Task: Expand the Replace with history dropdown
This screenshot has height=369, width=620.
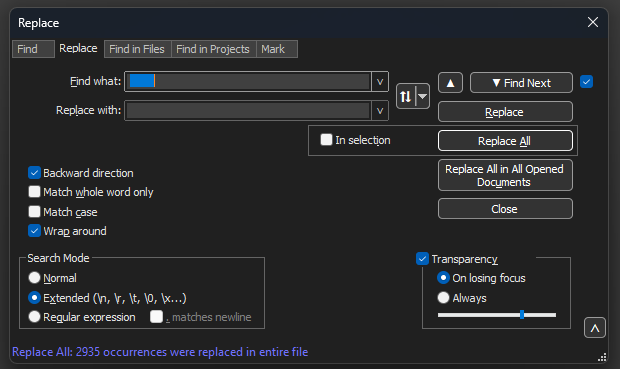Action: (380, 111)
